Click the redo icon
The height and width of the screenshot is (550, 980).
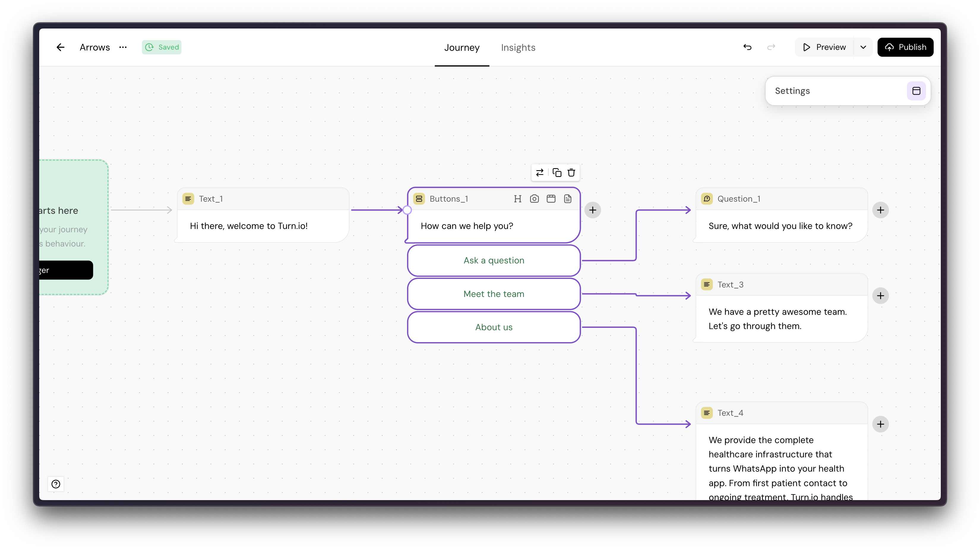click(771, 47)
